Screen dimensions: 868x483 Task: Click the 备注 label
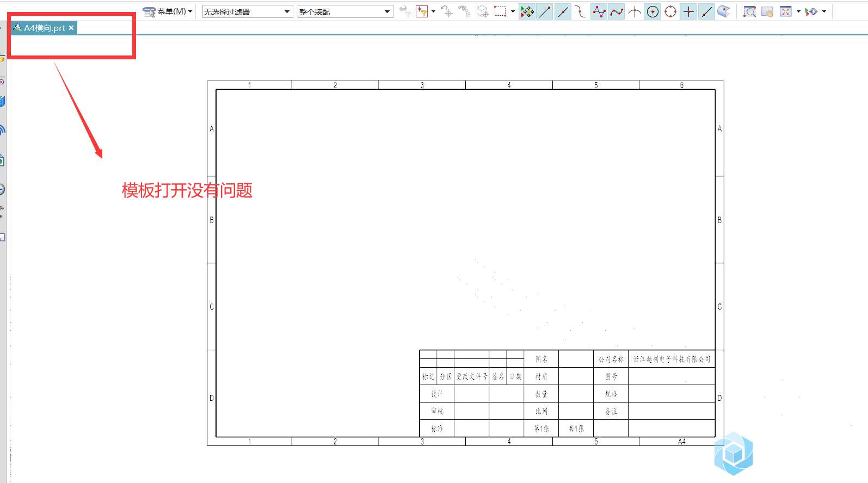tap(611, 411)
